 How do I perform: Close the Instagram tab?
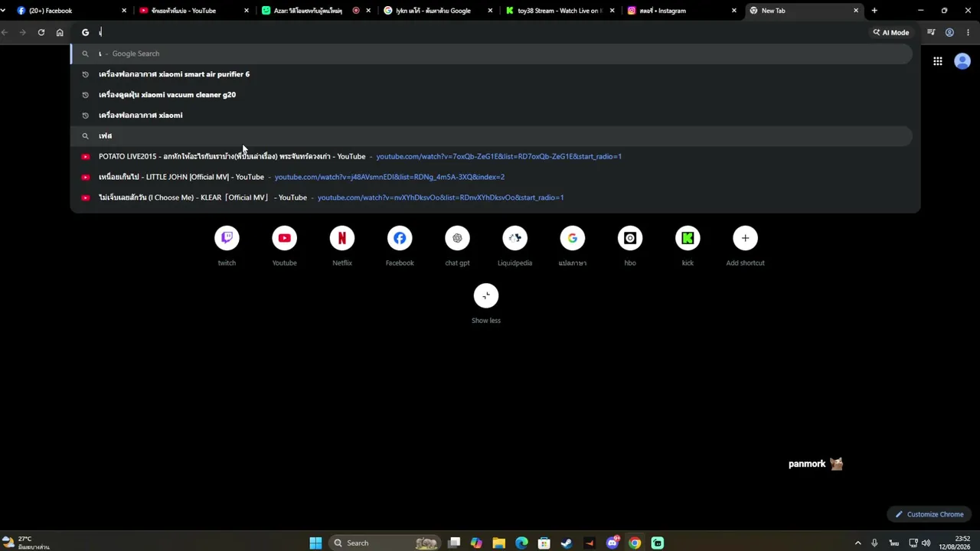point(734,11)
